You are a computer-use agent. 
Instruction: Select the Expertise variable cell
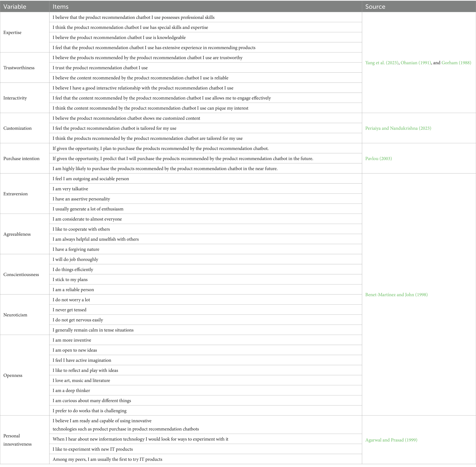(25, 32)
